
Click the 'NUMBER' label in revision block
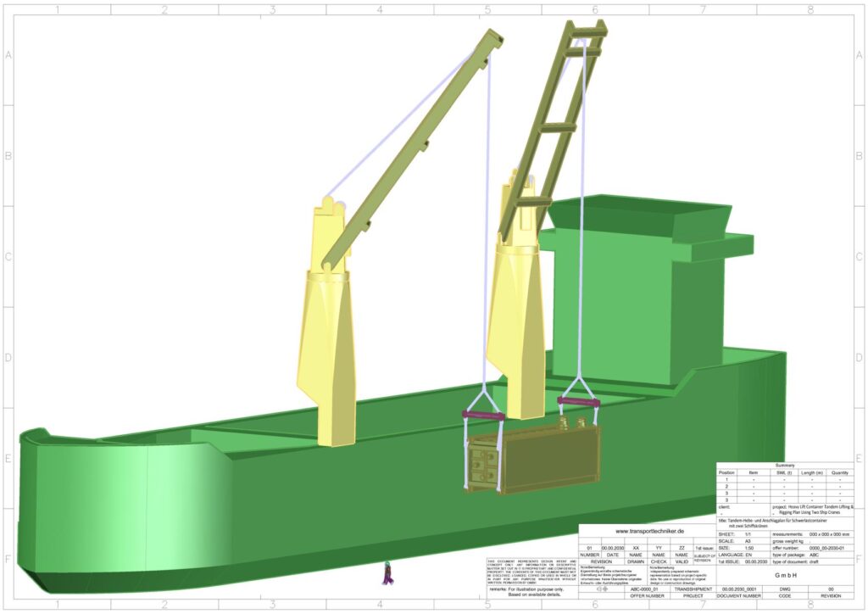(x=590, y=555)
